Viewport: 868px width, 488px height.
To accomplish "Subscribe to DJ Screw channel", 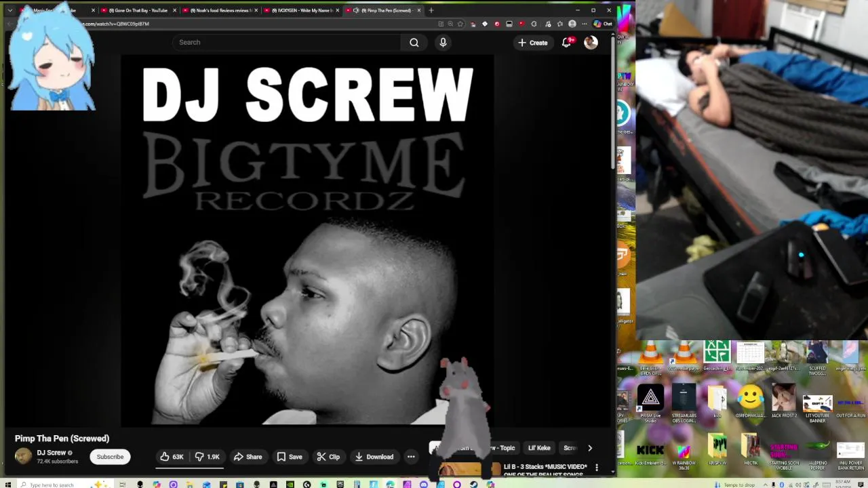I will tap(110, 457).
